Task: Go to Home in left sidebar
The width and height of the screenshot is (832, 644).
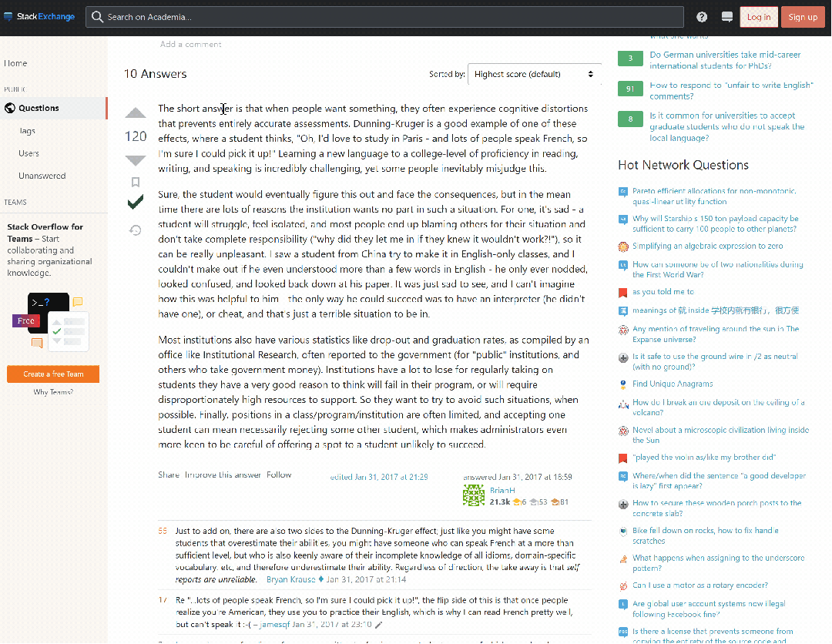Action: coord(16,63)
